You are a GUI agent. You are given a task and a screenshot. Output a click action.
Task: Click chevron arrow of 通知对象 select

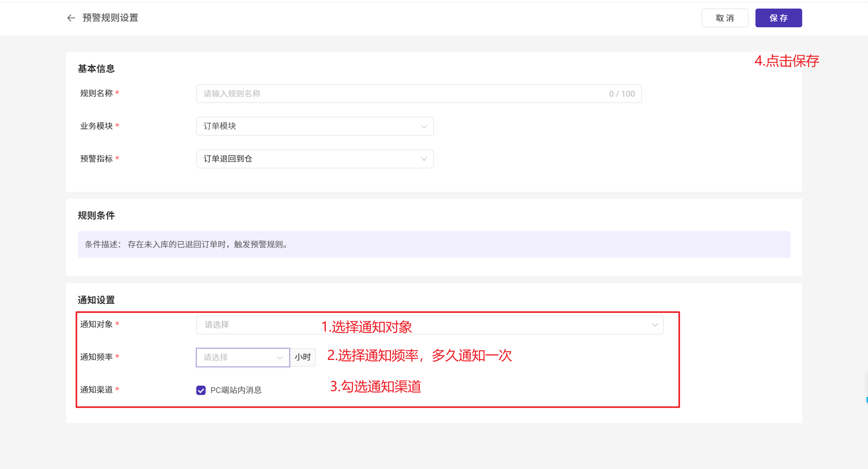655,325
